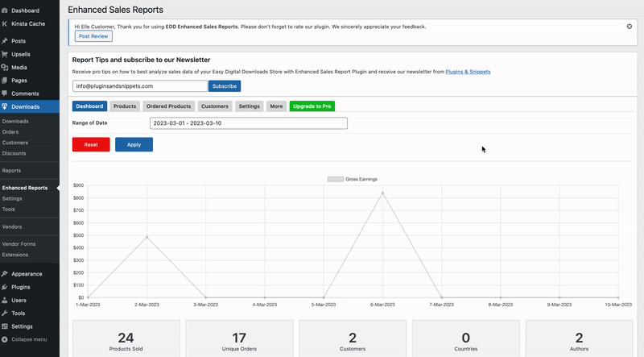
Task: Open the Extensions submenu item
Action: coord(15,255)
